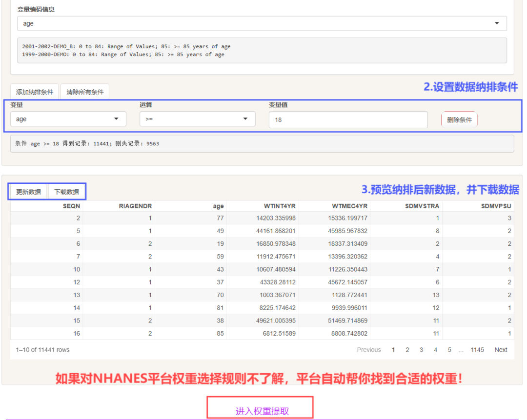Click Previous in the pagination bar
This screenshot has width=527, height=420.
pos(369,350)
